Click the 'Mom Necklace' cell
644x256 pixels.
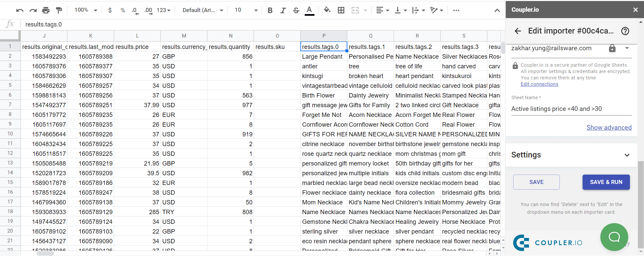[x=324, y=202]
